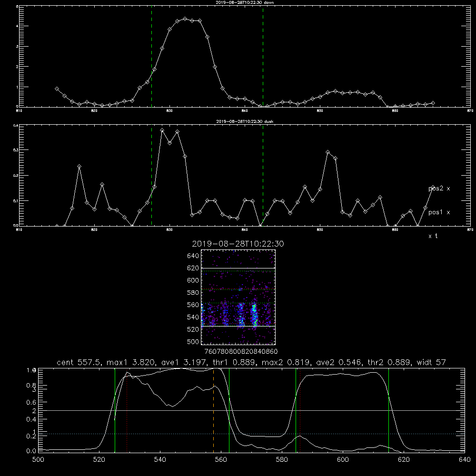This screenshot has height=476, width=476.
Task: Select the orange dashed center line in bottom plot
Action: [x=213, y=410]
